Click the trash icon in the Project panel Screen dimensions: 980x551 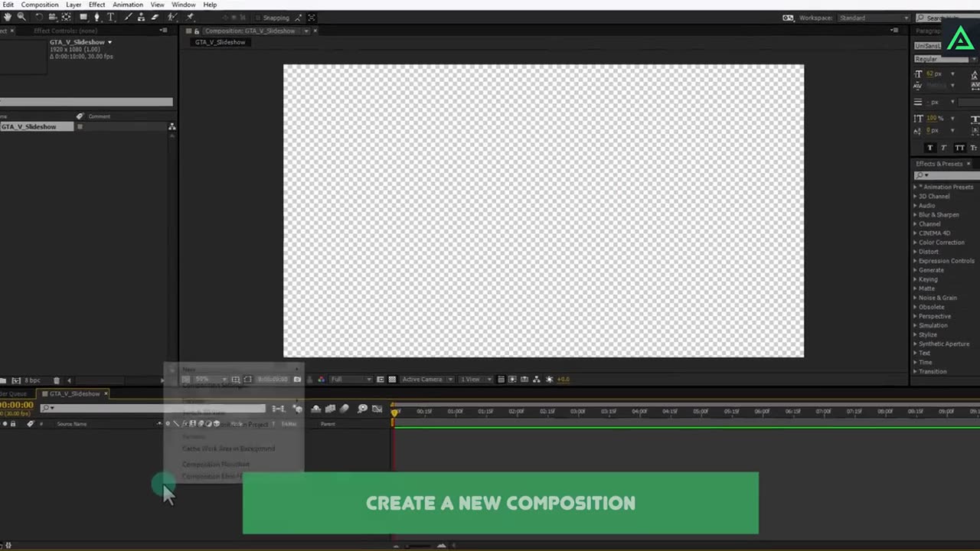tap(56, 380)
